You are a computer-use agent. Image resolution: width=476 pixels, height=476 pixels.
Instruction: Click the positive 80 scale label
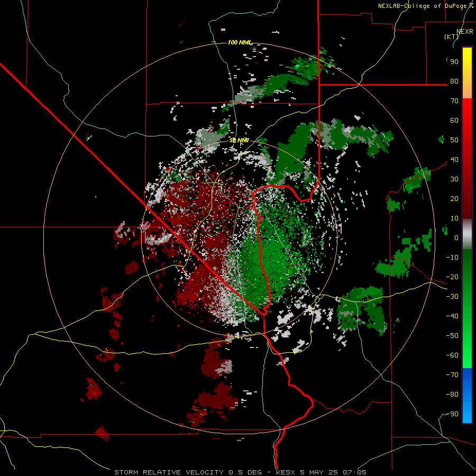pyautogui.click(x=454, y=81)
